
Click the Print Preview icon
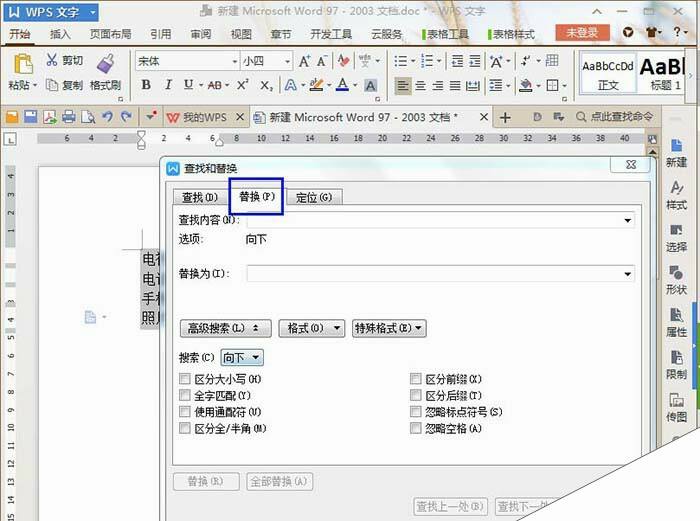(x=88, y=117)
